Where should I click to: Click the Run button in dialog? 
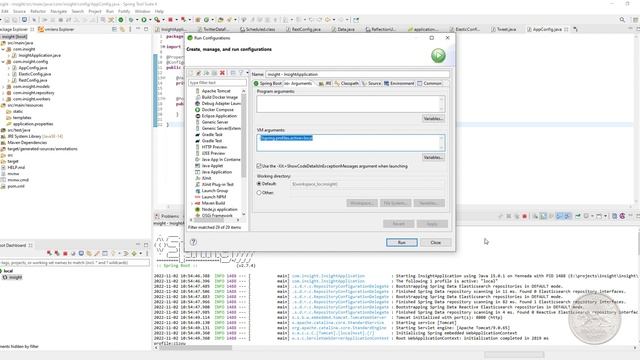pyautogui.click(x=402, y=242)
